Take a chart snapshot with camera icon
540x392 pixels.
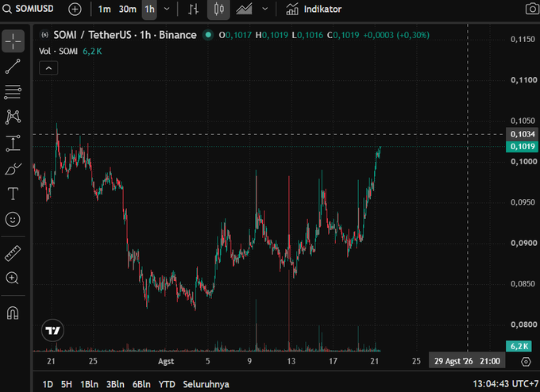tap(532, 9)
